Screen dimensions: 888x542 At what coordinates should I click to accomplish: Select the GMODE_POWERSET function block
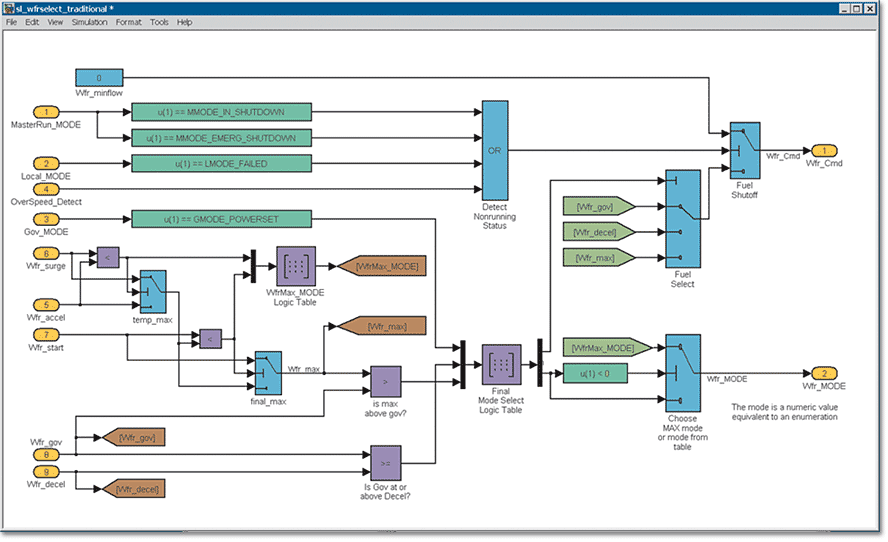click(x=221, y=219)
